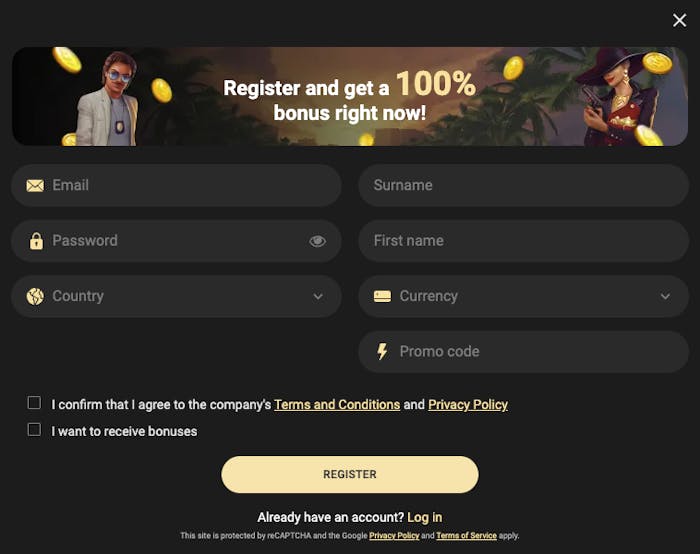Open the Log in link
Image resolution: width=700 pixels, height=554 pixels.
pos(424,517)
